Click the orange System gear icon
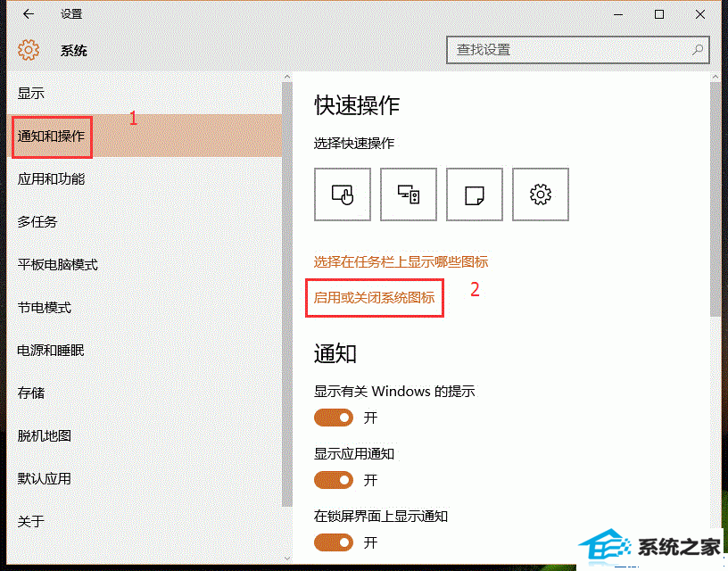This screenshot has height=571, width=728. pos(29,50)
